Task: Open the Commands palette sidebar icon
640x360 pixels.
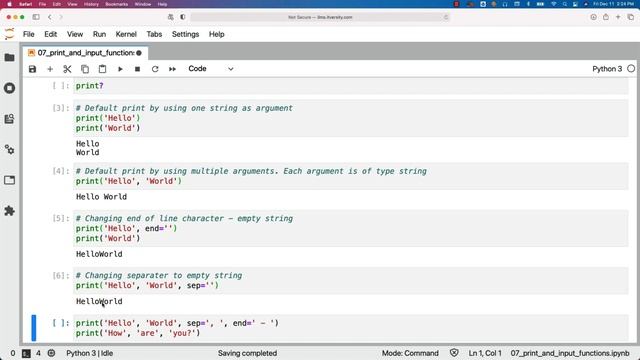Action: (9, 119)
